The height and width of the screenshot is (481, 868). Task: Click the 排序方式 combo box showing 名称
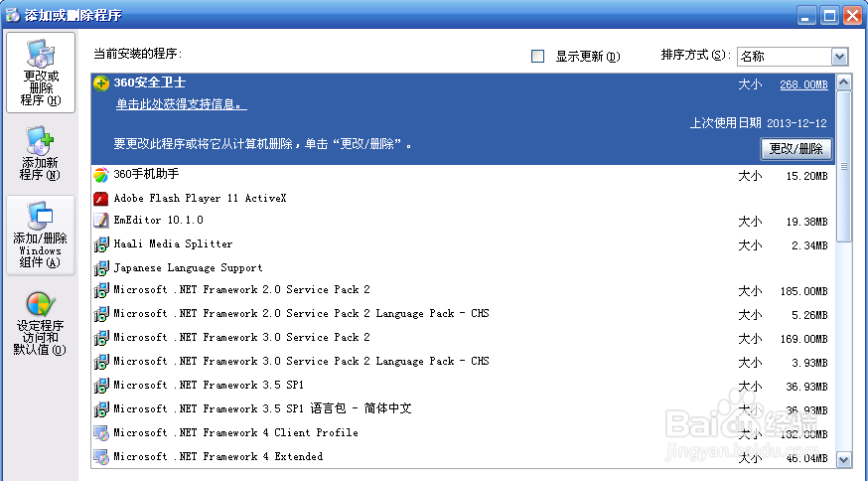click(x=793, y=56)
